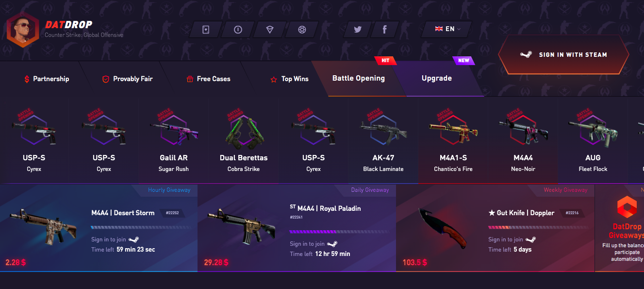The width and height of the screenshot is (644, 289).
Task: Click the circle coin icon in header
Action: tap(238, 29)
